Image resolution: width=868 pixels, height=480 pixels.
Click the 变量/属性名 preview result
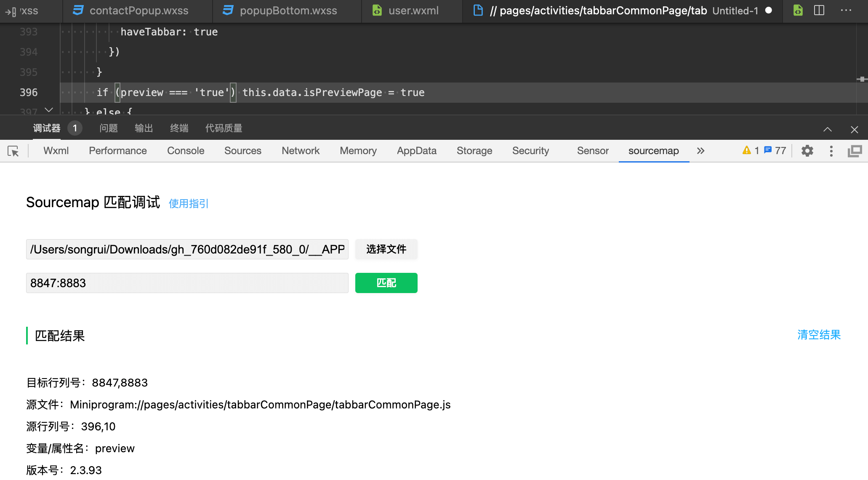[80, 448]
